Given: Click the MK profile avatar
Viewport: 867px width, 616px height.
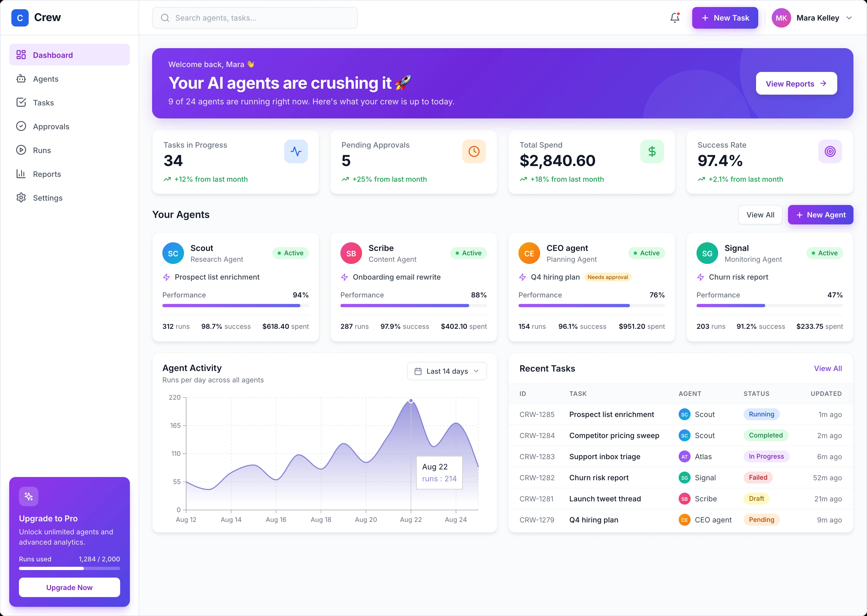Looking at the screenshot, I should coord(781,18).
